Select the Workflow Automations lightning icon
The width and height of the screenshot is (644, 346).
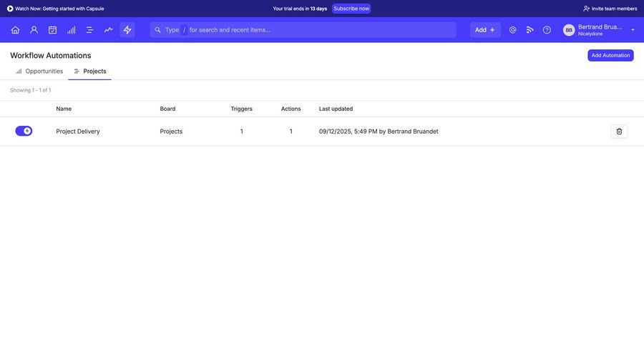127,30
